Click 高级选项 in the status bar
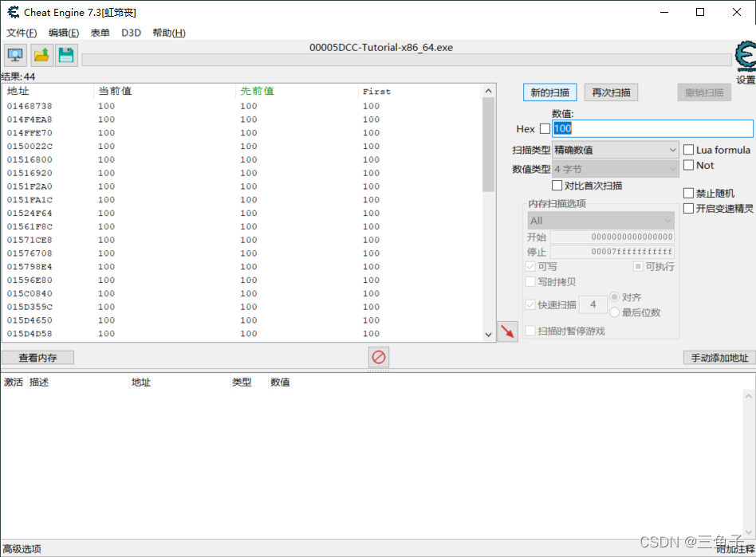This screenshot has width=756, height=557. click(x=22, y=549)
